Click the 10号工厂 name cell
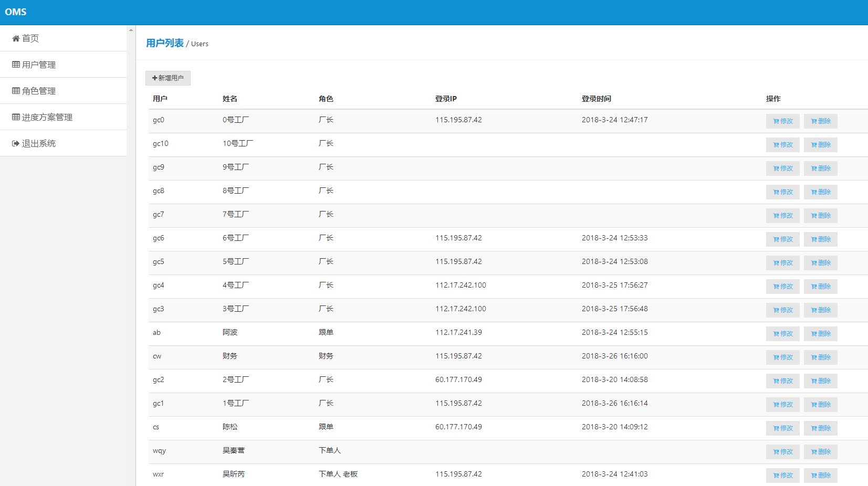 (238, 143)
